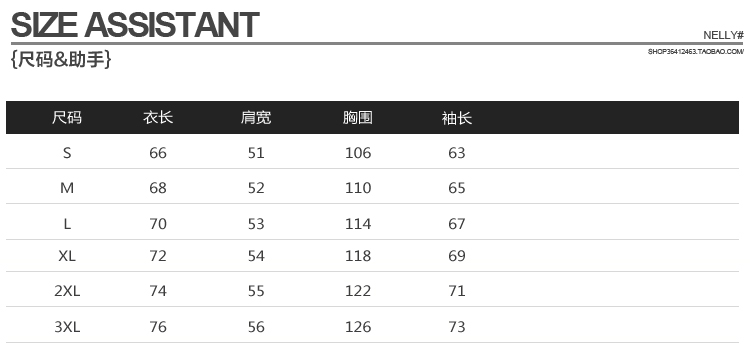750x364 pixels.
Task: Click the bust value 122 cell
Action: coord(358,291)
